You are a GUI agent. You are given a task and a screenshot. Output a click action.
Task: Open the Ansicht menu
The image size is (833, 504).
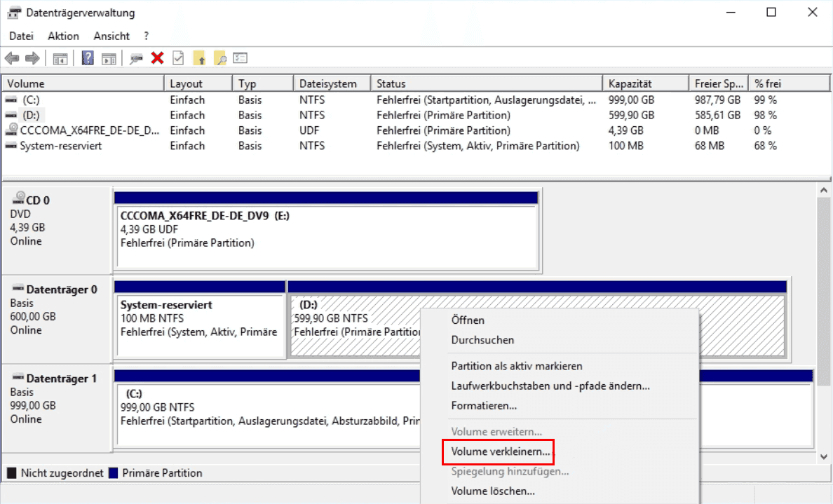click(x=111, y=36)
